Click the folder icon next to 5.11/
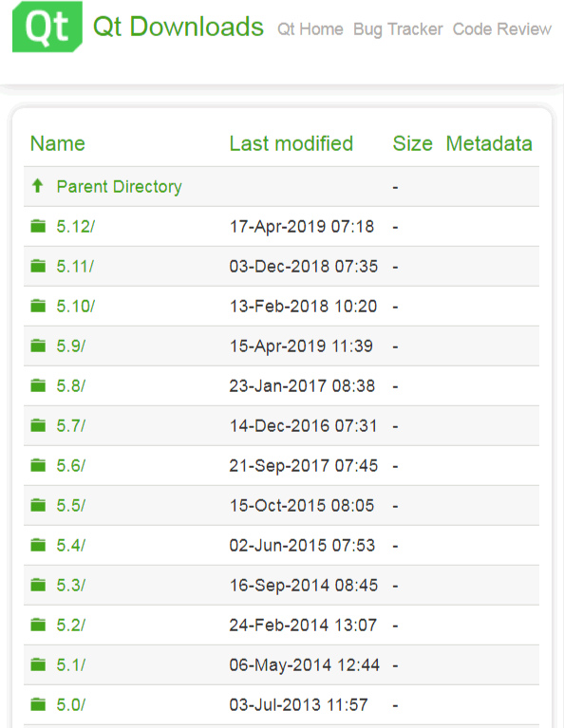This screenshot has height=728, width=564. [38, 266]
